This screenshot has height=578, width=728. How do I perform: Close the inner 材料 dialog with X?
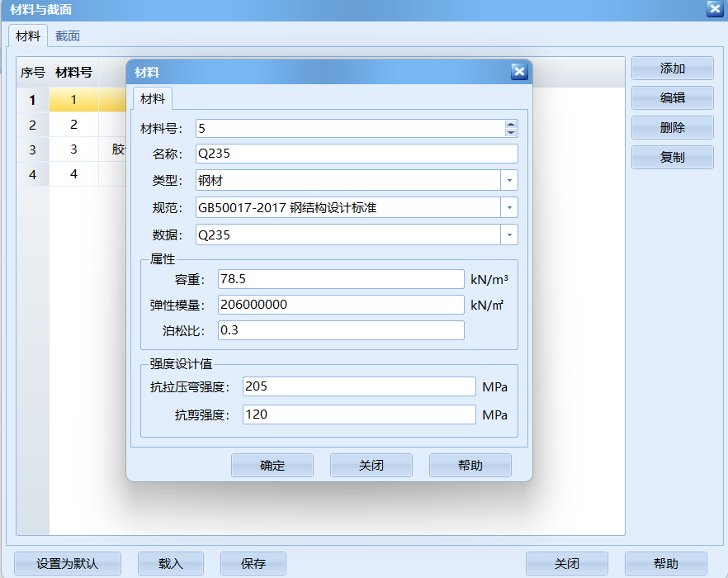518,72
